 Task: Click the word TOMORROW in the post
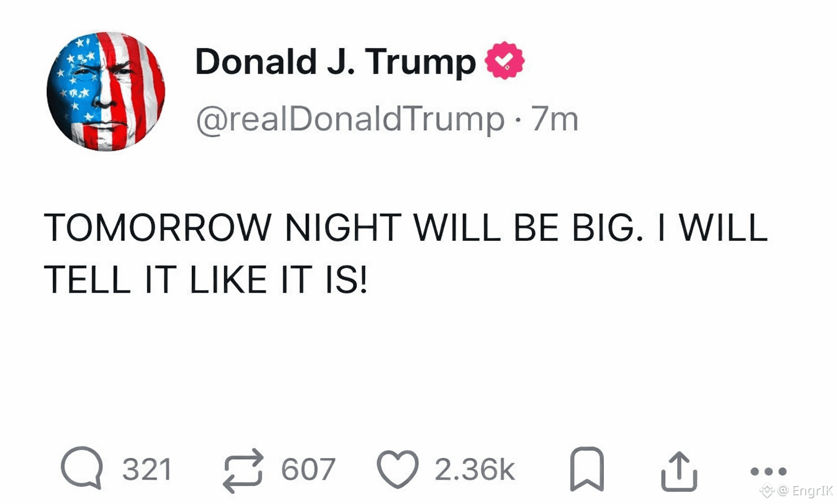(157, 228)
